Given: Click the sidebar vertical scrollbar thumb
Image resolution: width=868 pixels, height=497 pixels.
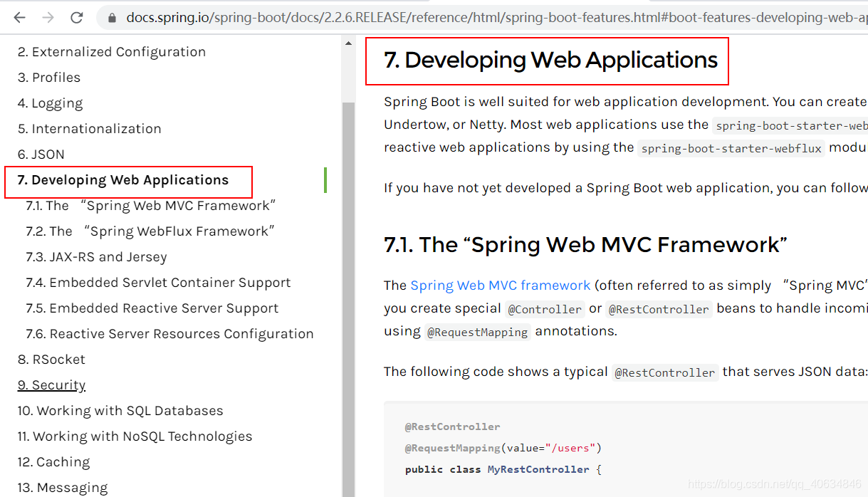Looking at the screenshot, I should click(x=348, y=299).
